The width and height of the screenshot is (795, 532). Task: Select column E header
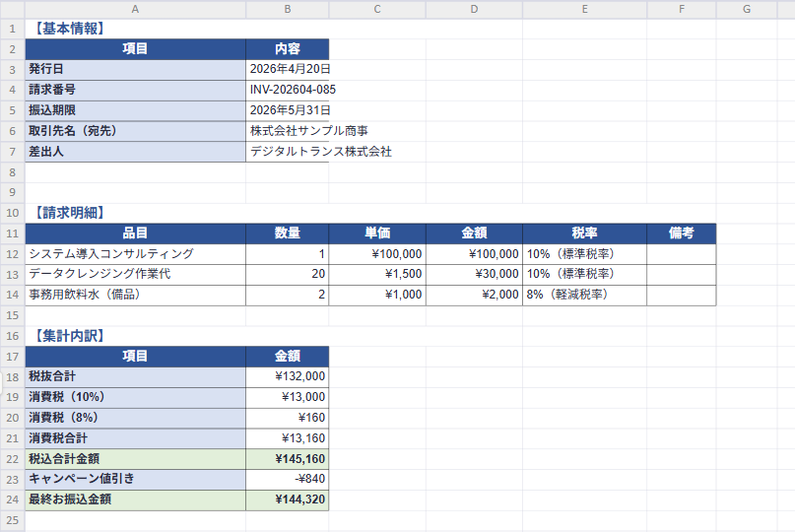tap(584, 9)
